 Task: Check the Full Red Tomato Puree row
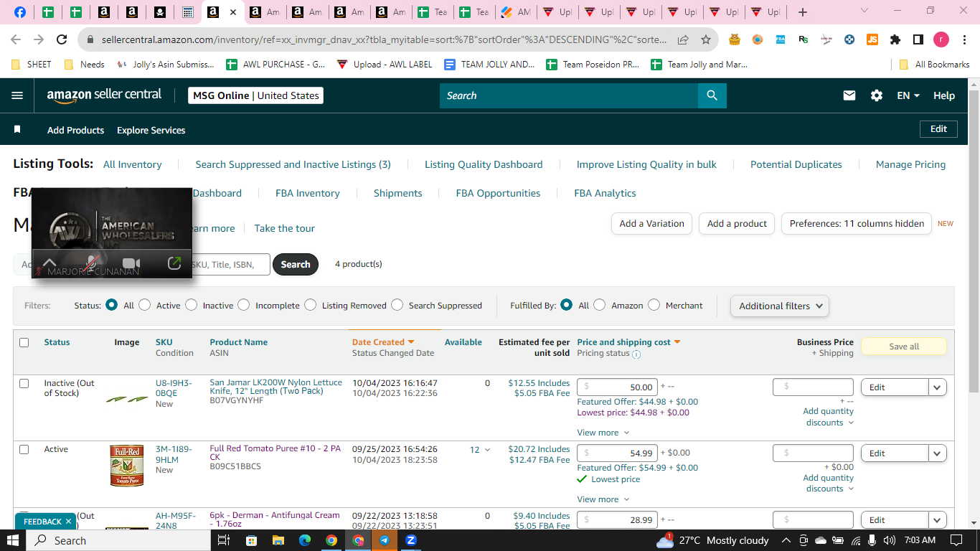coord(24,449)
